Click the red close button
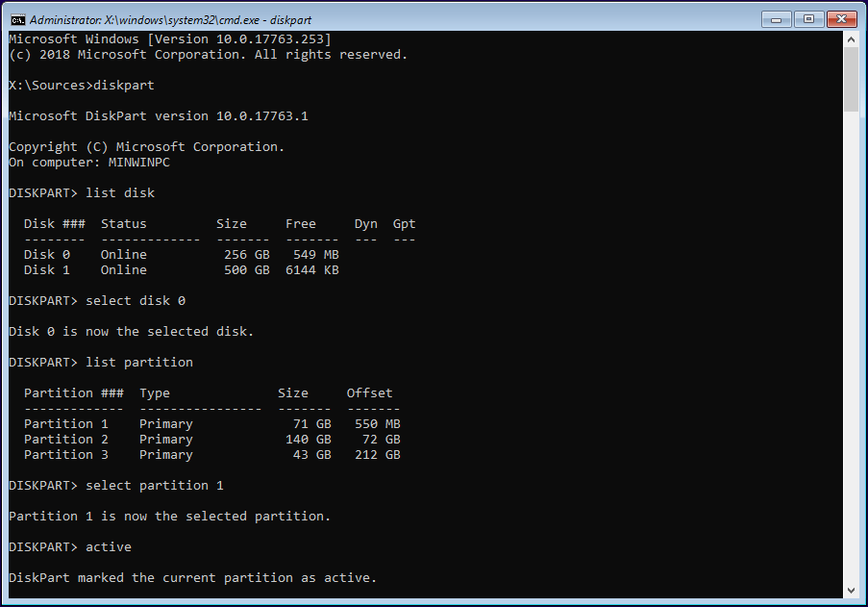Screen dimensions: 868x607 (840, 18)
